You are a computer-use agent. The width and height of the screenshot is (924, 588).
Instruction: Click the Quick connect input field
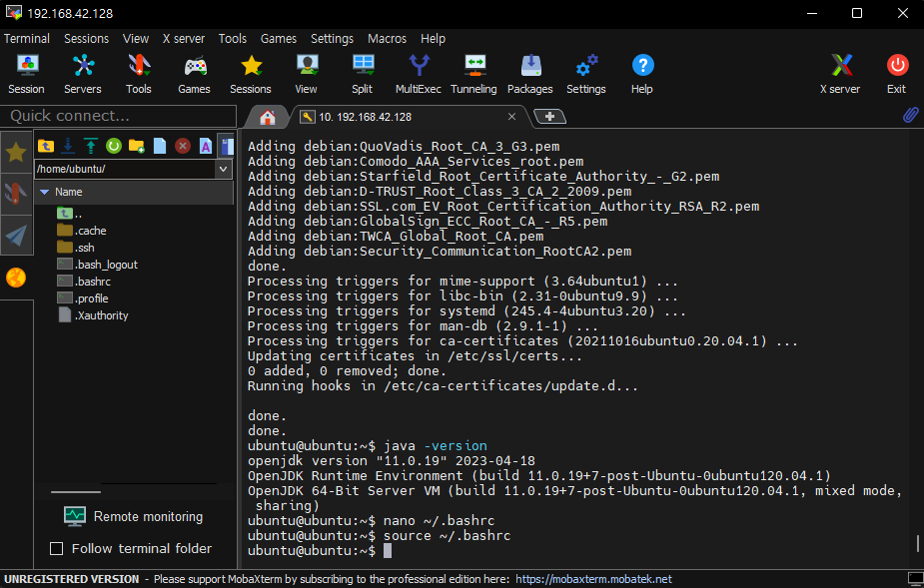point(118,116)
